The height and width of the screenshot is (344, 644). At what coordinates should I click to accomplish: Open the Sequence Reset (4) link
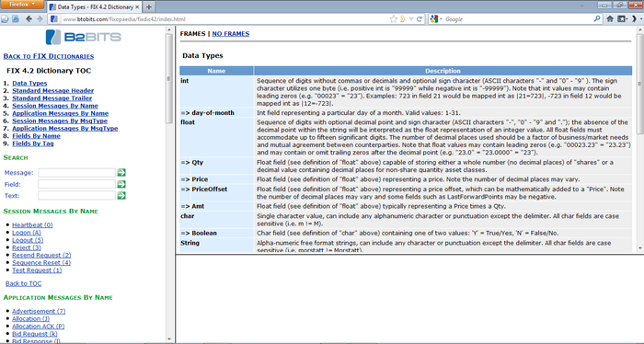pyautogui.click(x=41, y=263)
